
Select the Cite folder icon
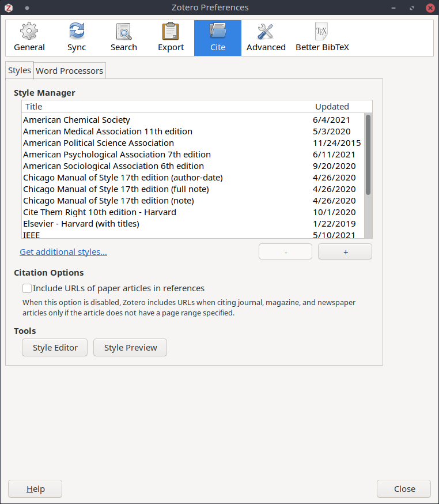(217, 37)
